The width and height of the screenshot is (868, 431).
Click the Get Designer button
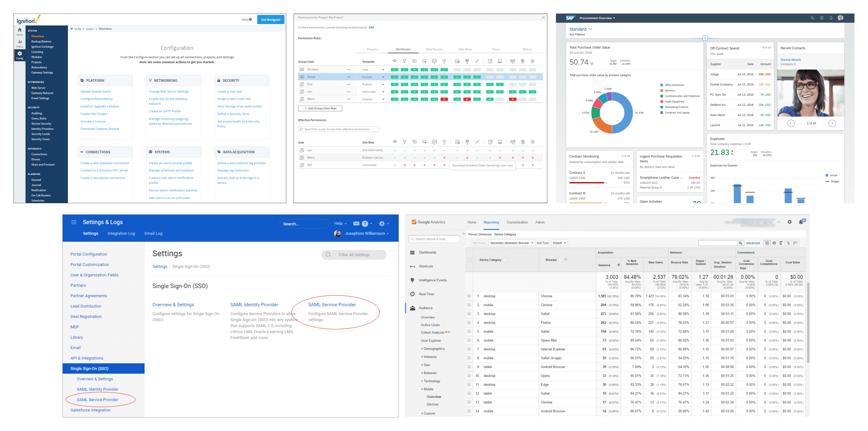pos(271,20)
